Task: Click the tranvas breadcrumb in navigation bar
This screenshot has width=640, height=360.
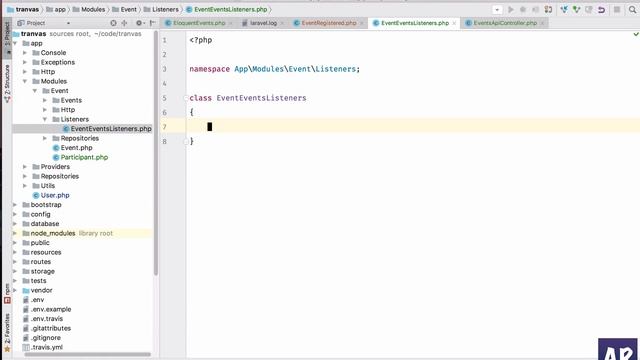Action: [23, 9]
